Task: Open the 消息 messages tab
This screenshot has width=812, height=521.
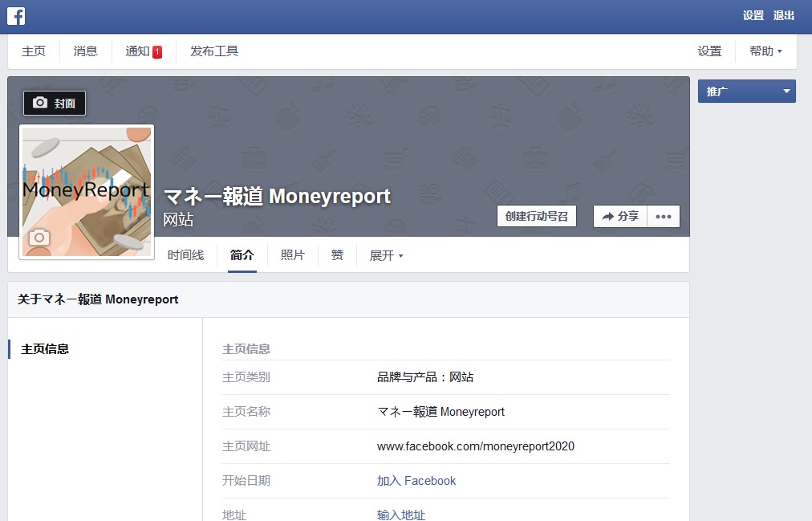Action: coord(85,51)
